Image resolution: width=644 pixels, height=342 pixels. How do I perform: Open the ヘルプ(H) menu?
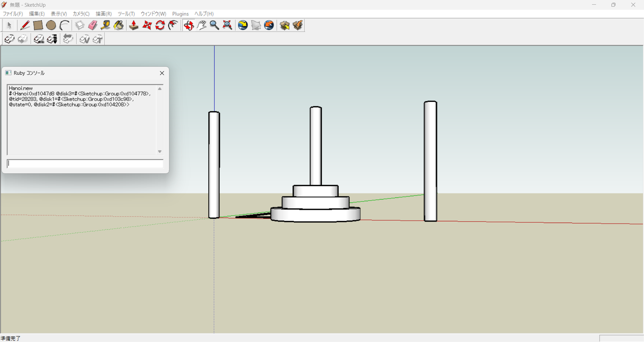point(204,14)
